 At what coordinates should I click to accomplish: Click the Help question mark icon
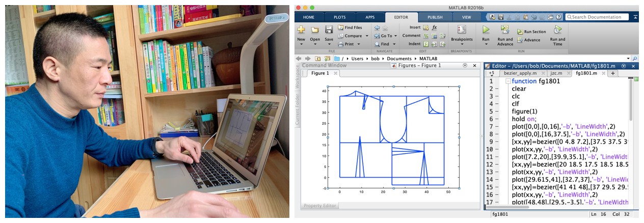coord(559,17)
